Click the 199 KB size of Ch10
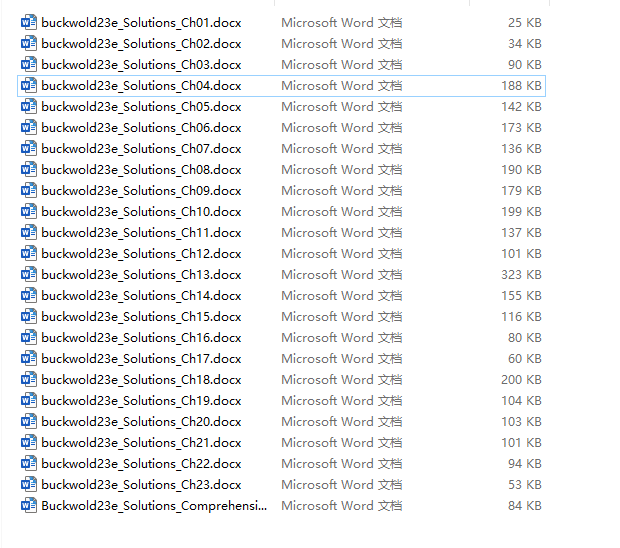 (x=521, y=212)
